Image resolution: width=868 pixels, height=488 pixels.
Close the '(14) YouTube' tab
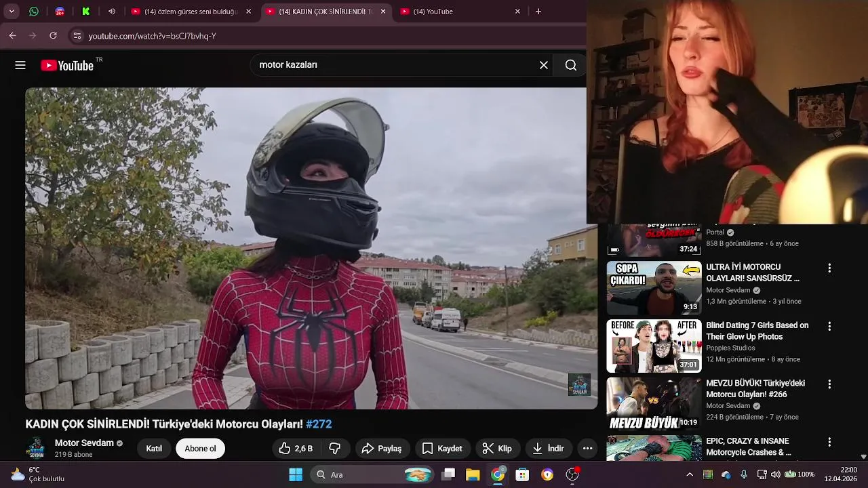(x=517, y=12)
